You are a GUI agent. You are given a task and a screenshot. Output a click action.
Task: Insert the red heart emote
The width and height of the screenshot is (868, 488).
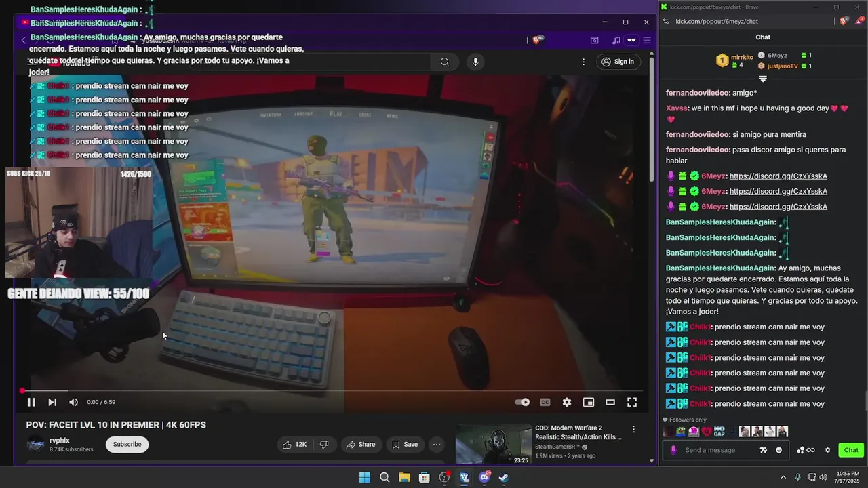pos(707,432)
